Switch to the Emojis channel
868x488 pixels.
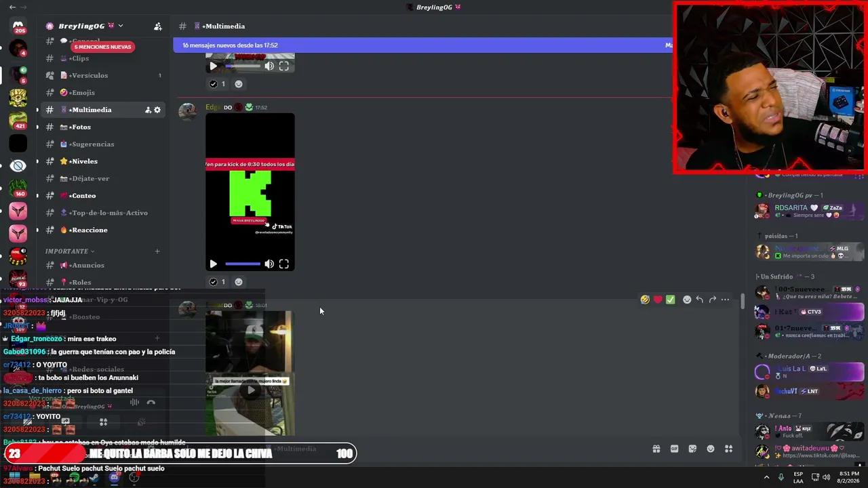103,93
